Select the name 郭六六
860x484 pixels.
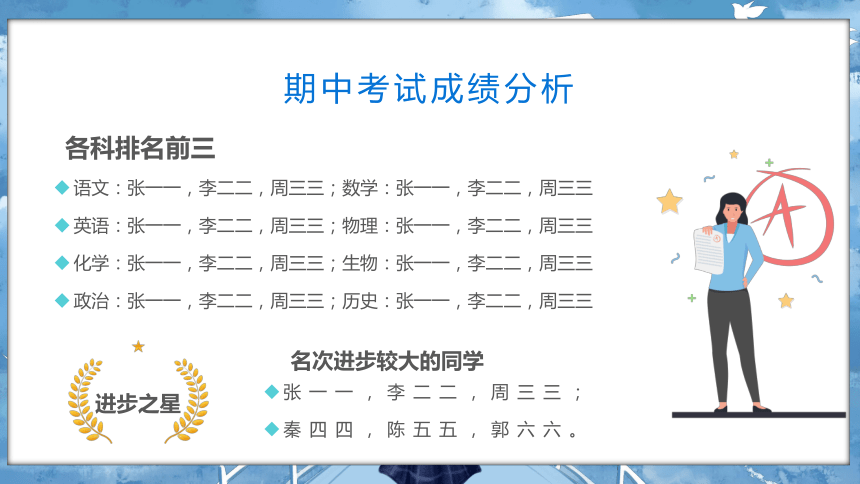pos(526,430)
